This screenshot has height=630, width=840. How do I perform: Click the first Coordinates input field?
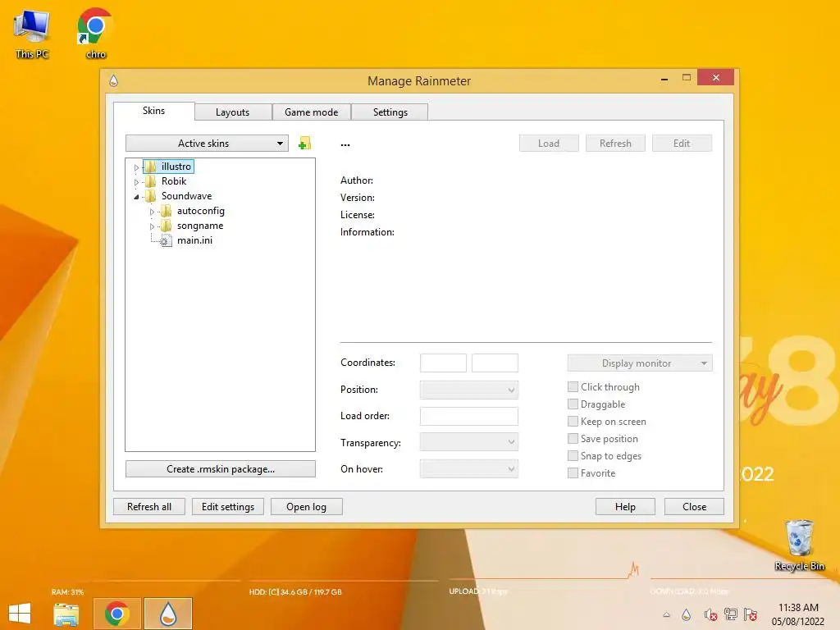pyautogui.click(x=443, y=363)
